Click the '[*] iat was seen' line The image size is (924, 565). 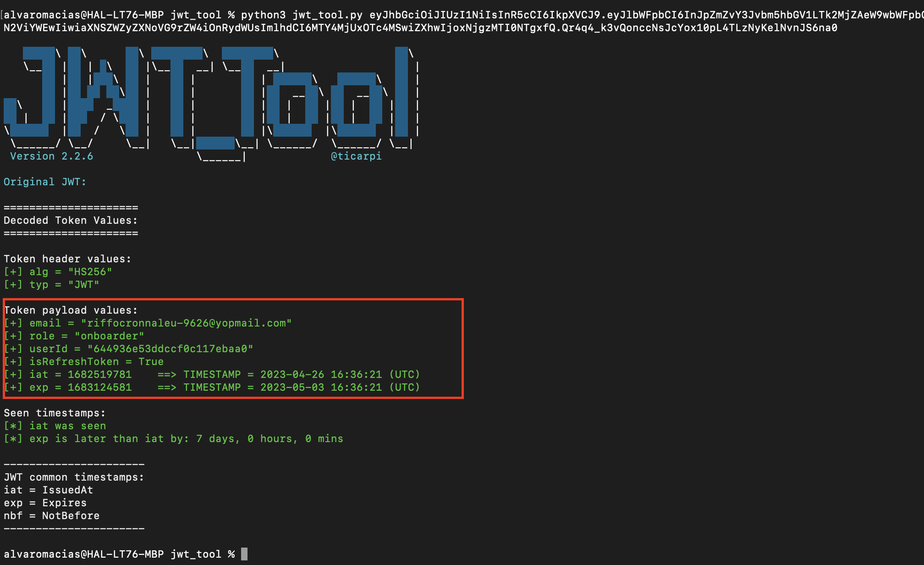(55, 426)
